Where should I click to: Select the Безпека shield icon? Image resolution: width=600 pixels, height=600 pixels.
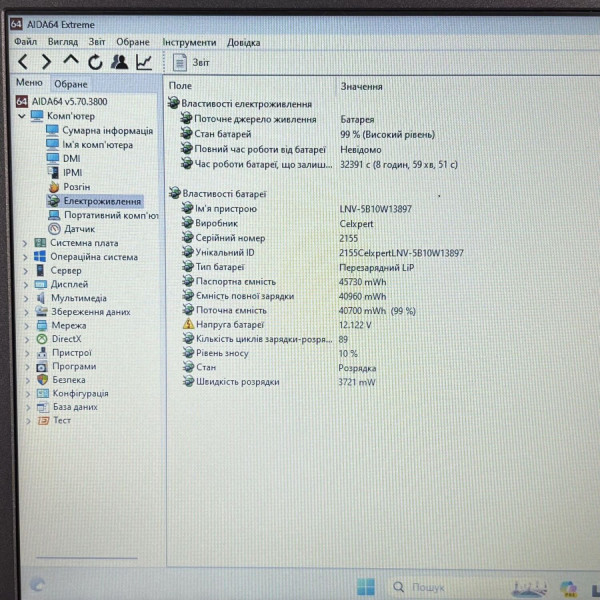point(42,380)
